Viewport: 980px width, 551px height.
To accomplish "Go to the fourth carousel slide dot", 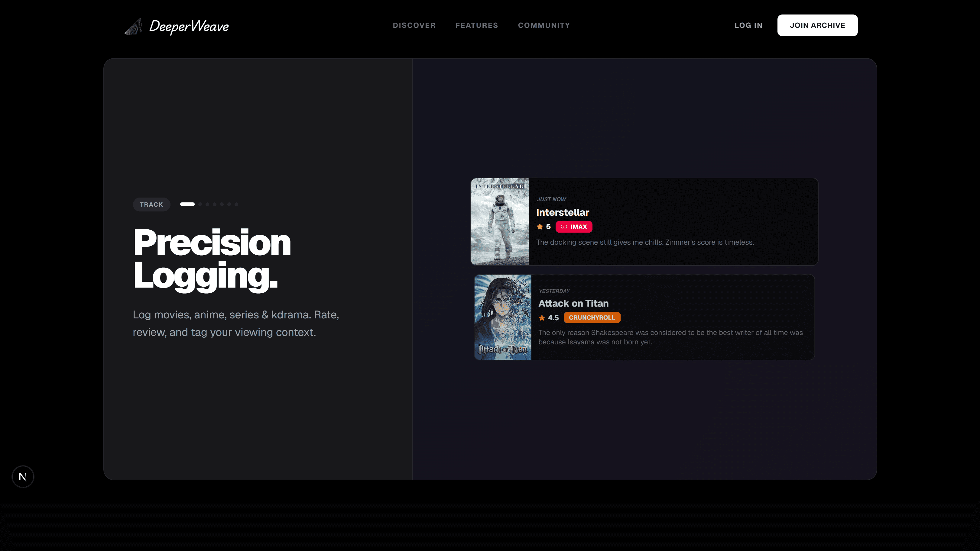I will (x=215, y=204).
